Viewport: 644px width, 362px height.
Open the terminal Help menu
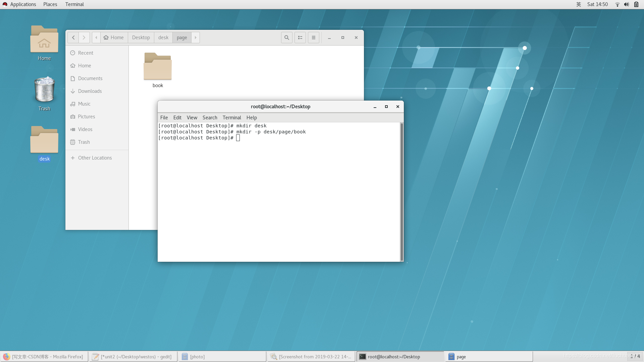[x=252, y=118]
